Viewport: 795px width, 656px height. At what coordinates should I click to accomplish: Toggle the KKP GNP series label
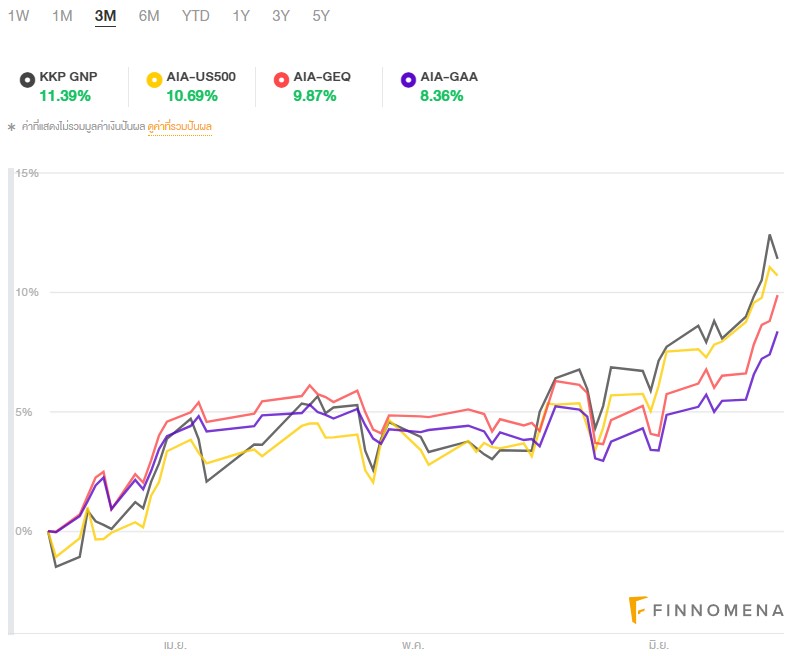coord(68,77)
